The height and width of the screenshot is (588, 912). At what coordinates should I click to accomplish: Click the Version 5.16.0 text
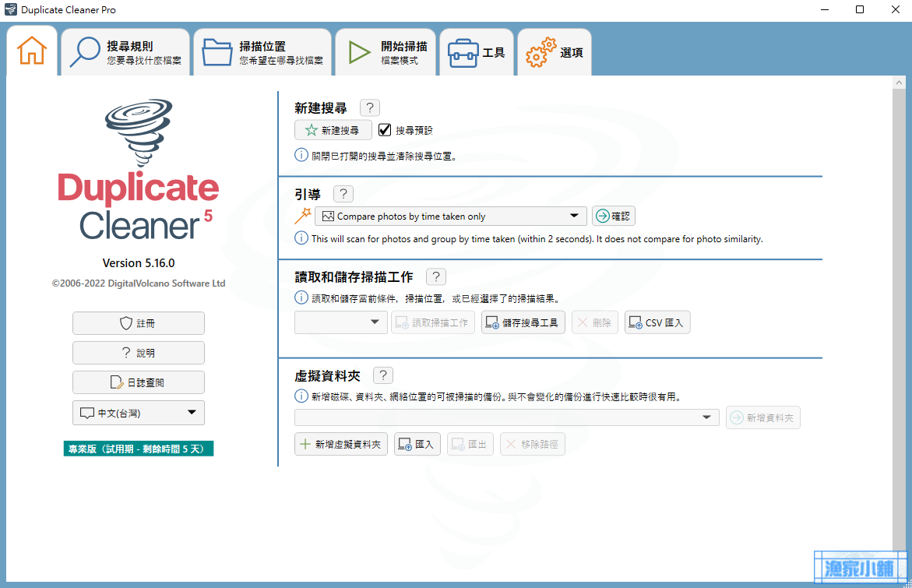coord(139,263)
